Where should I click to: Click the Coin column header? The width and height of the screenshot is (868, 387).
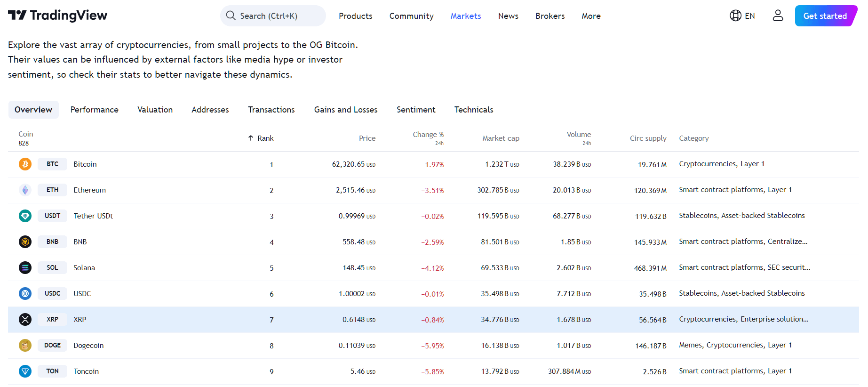25,134
